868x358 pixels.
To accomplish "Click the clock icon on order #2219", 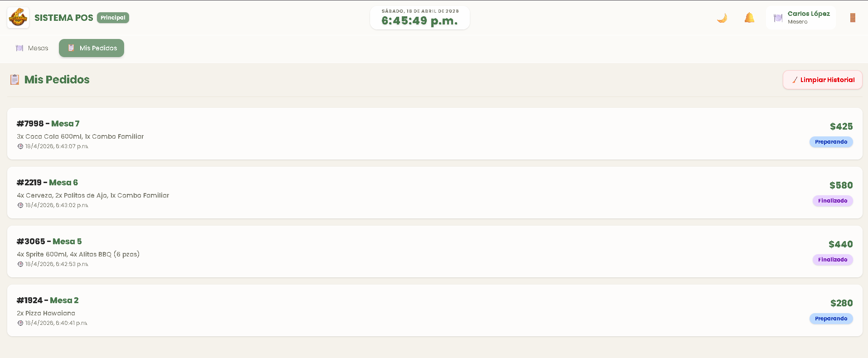I will click(20, 205).
